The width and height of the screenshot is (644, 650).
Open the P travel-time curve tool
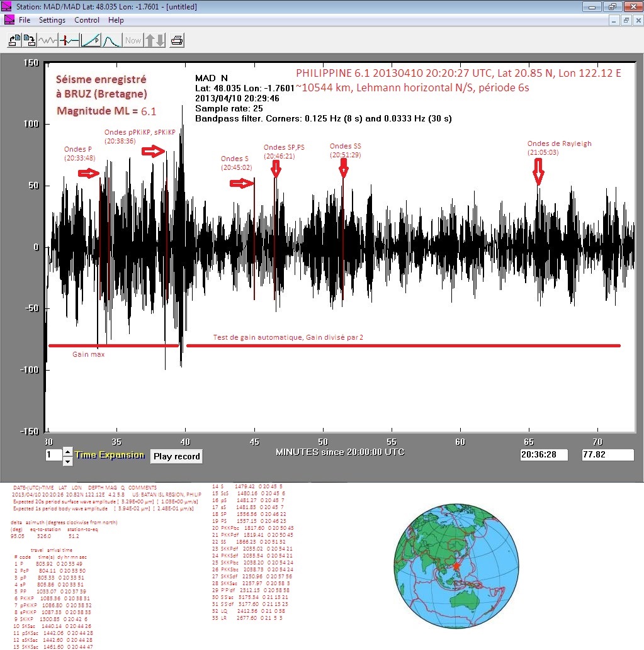(x=91, y=41)
